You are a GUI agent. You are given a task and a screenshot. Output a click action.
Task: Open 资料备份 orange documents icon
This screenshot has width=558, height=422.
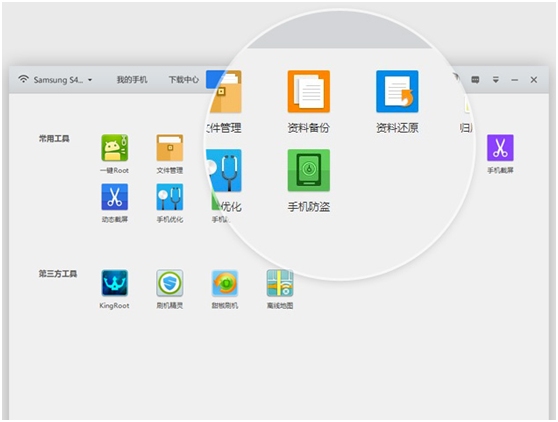(309, 91)
